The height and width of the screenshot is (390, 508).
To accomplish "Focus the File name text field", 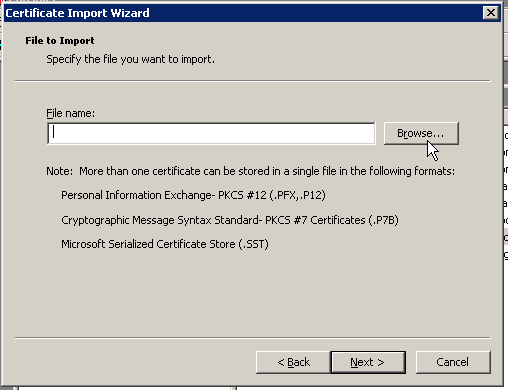I will coord(211,133).
